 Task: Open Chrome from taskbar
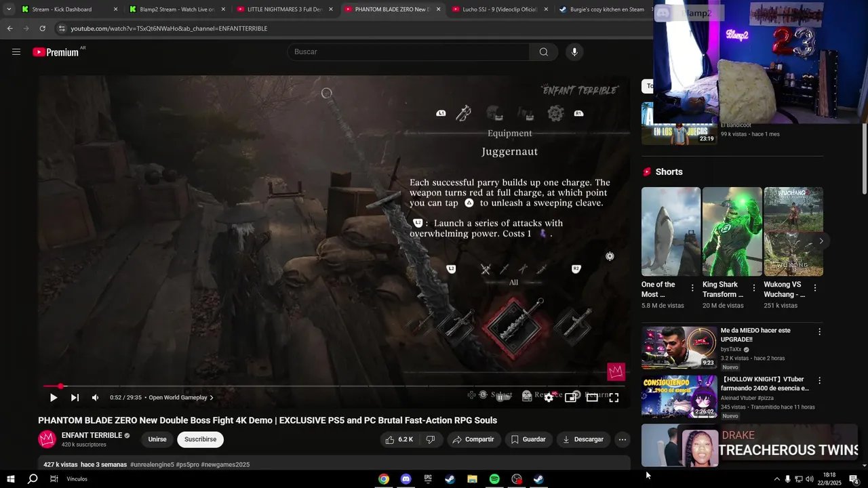[x=384, y=479]
